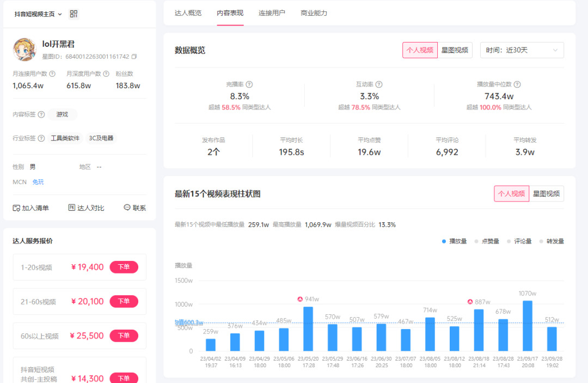This screenshot has height=383, width=588.
Task: Click help icon next to 月连接用户数
Action: coord(52,74)
